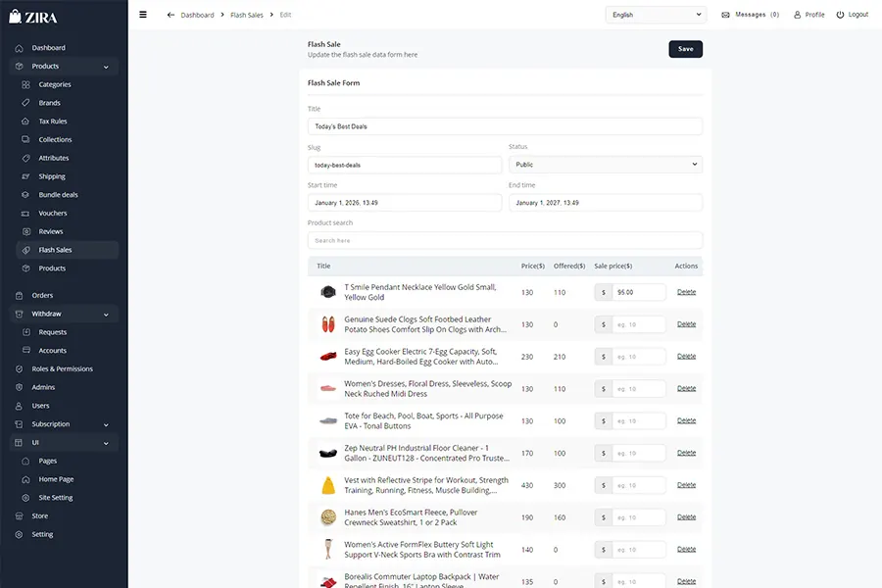Click the Shipping truck icon
Viewport: 882px width, 588px height.
coord(25,176)
